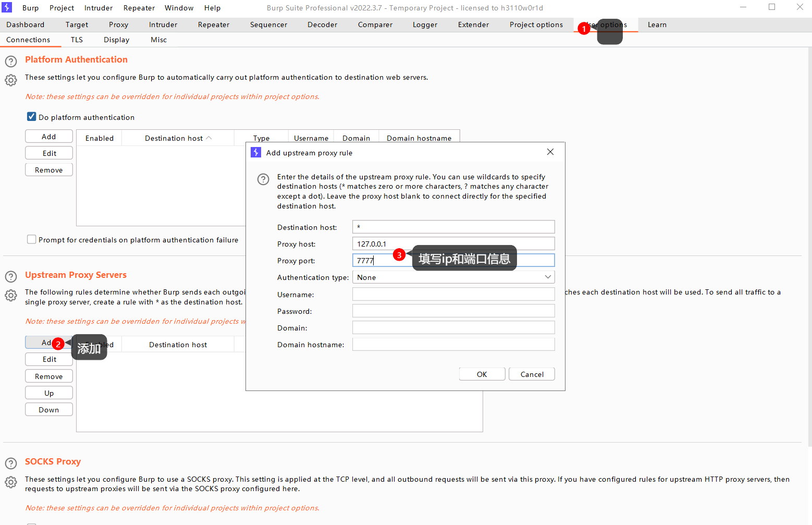Enable prompt for credentials on authentication failure
812x525 pixels.
point(32,239)
